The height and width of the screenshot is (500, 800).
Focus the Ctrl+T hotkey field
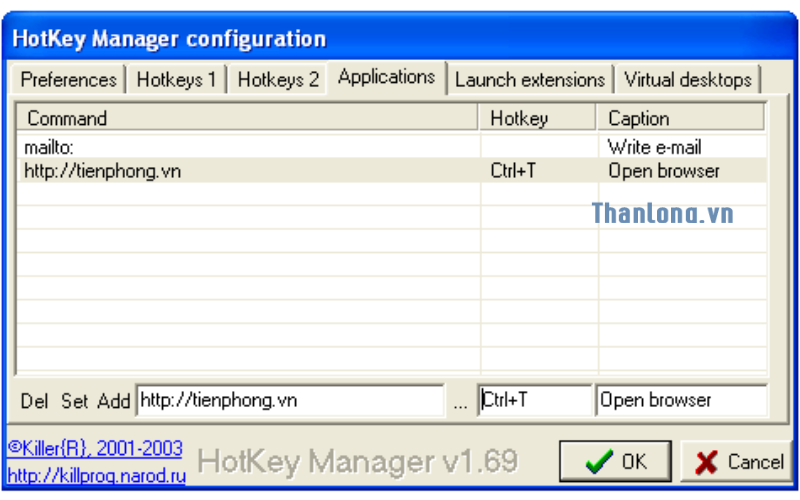(535, 401)
